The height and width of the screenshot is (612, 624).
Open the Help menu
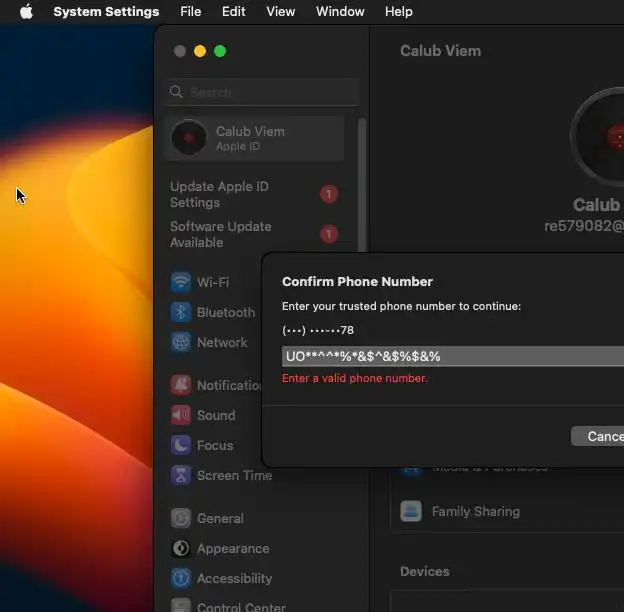click(x=398, y=12)
